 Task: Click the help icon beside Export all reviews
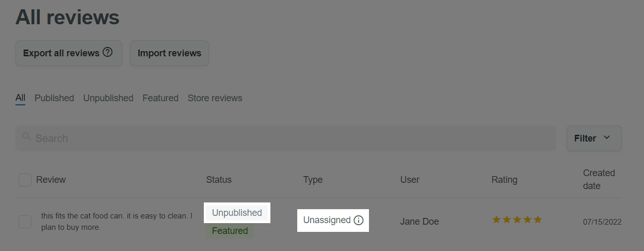click(107, 52)
